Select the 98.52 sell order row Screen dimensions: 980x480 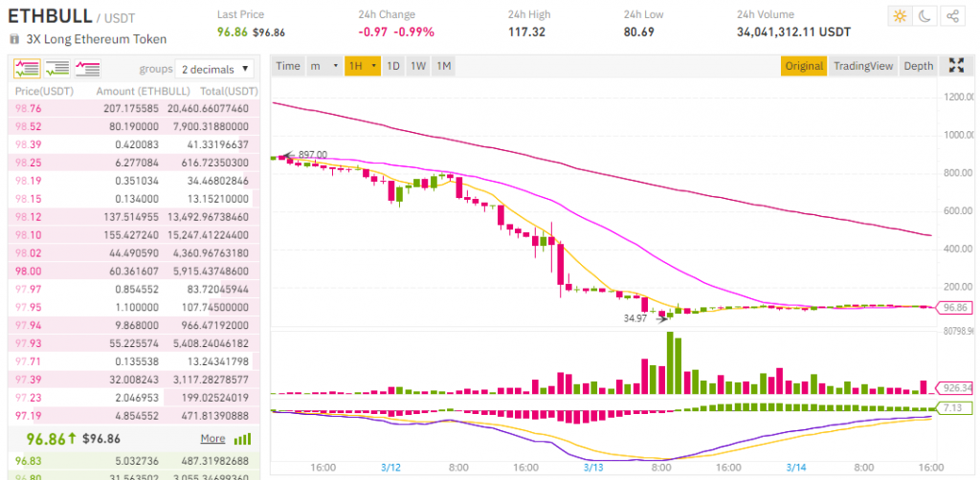pyautogui.click(x=133, y=127)
